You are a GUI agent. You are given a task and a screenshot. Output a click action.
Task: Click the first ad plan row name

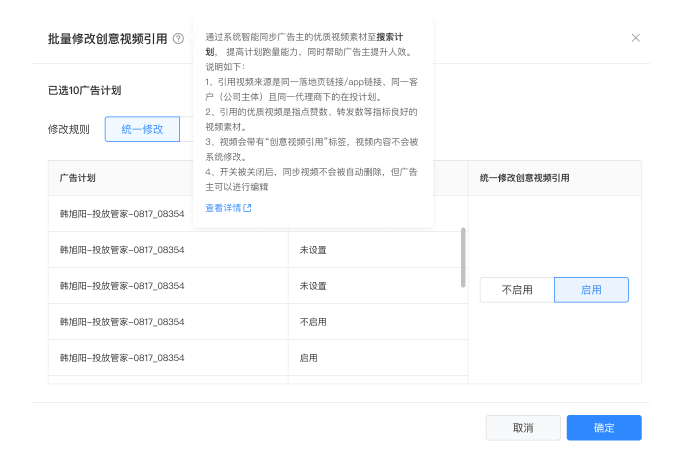click(122, 214)
